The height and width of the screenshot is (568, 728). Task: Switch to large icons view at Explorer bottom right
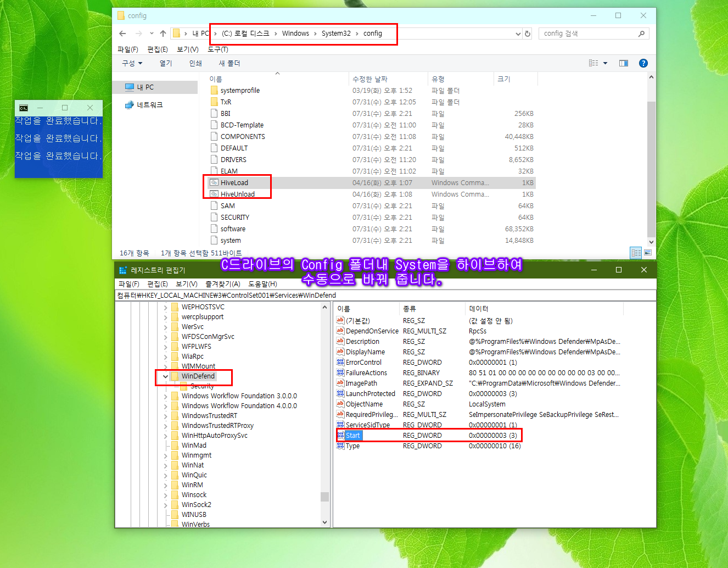tap(648, 253)
